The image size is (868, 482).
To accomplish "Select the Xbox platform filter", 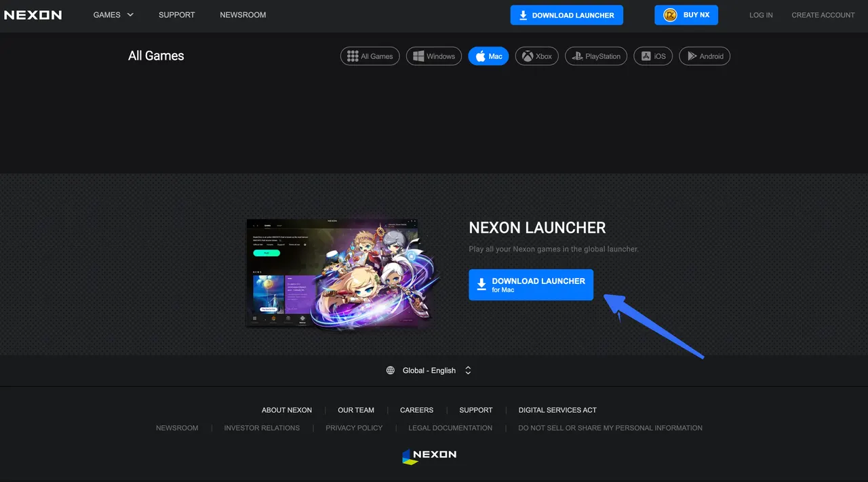I will click(x=536, y=56).
